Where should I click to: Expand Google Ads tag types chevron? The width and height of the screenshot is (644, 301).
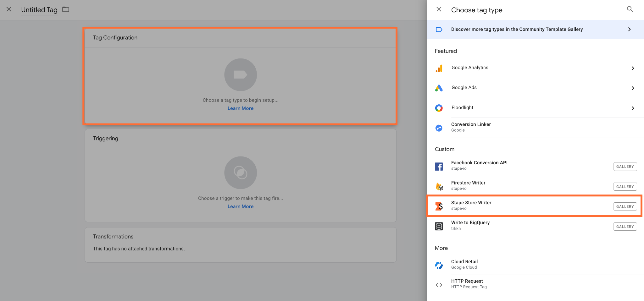click(633, 88)
